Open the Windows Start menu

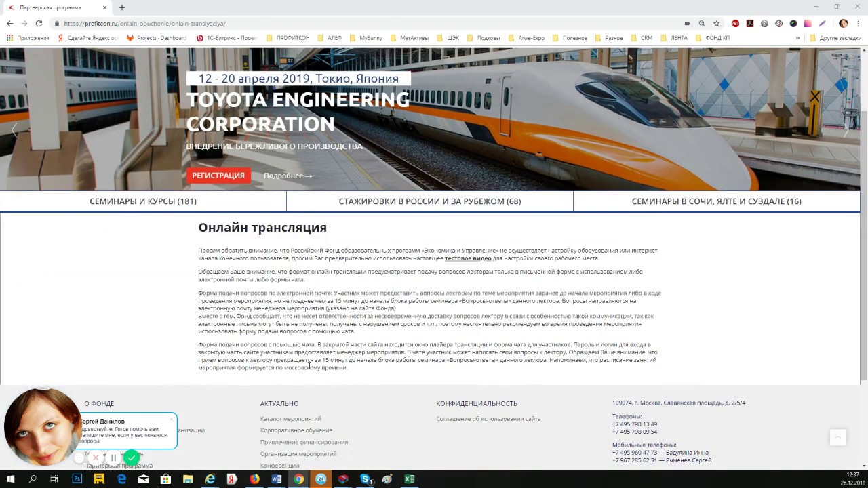pyautogui.click(x=11, y=479)
